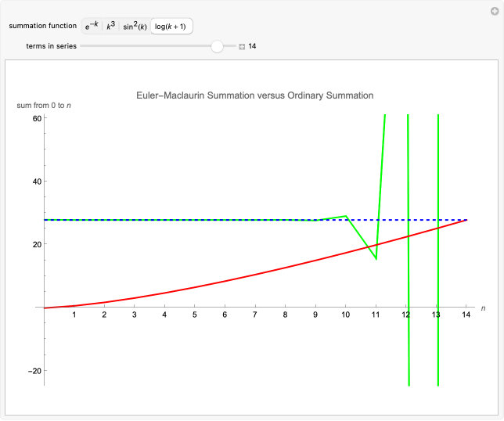Viewport: 504px width, 421px height.
Task: Click the 'summation function' label
Action: click(42, 26)
